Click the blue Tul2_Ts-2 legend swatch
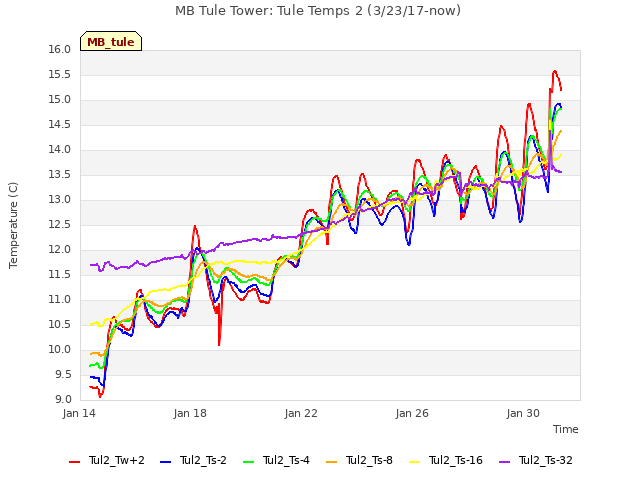This screenshot has width=640, height=480. [165, 462]
